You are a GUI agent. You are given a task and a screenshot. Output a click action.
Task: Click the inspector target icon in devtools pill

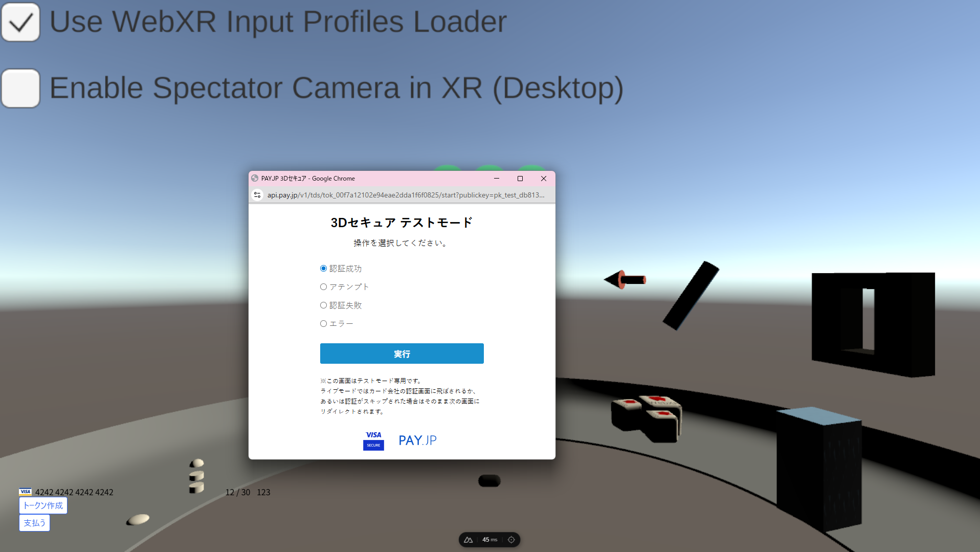point(511,540)
